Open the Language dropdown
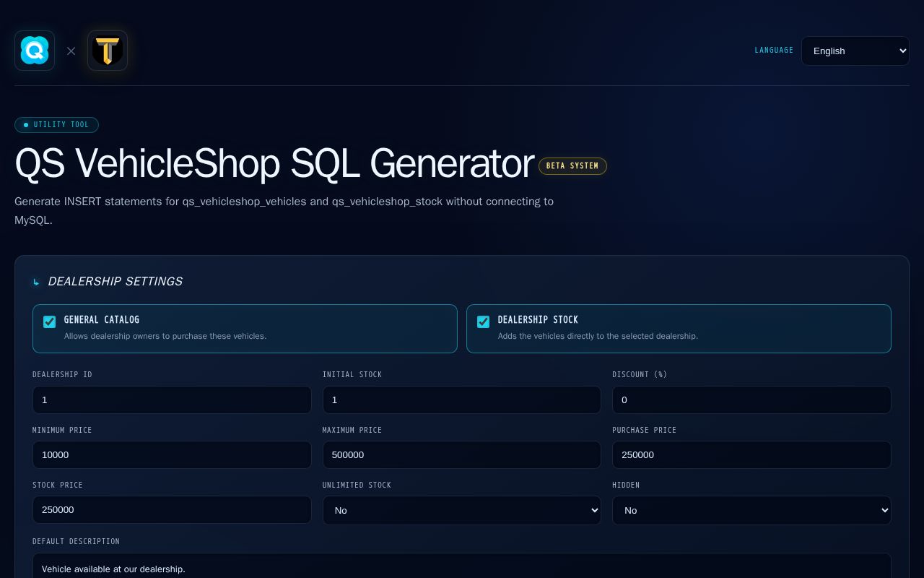The width and height of the screenshot is (924, 578). [855, 51]
